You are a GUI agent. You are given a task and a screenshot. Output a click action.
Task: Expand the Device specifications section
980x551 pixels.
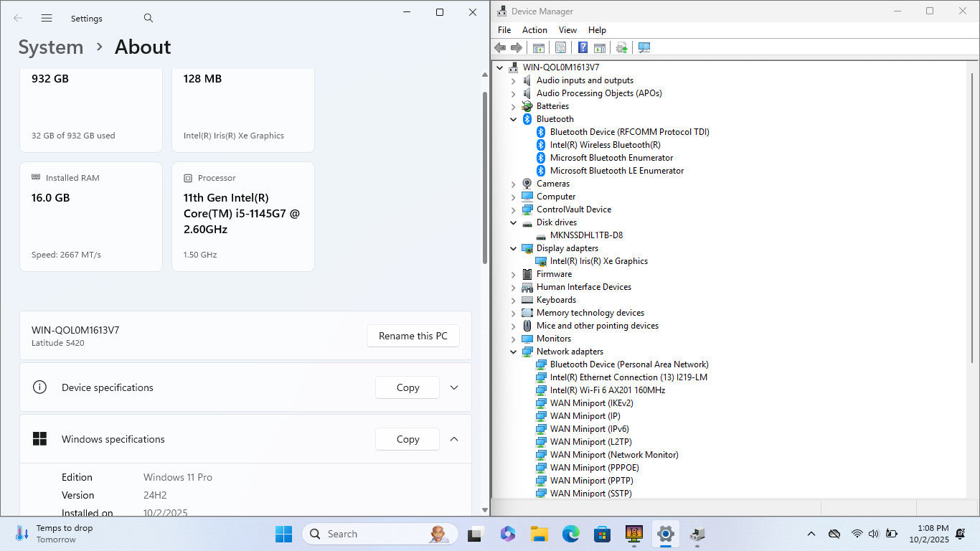coord(453,387)
